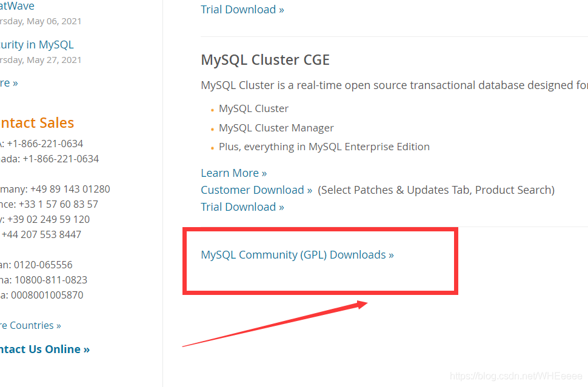Open the 'ntact Us Online »' link
Image resolution: width=588 pixels, height=387 pixels.
point(45,349)
